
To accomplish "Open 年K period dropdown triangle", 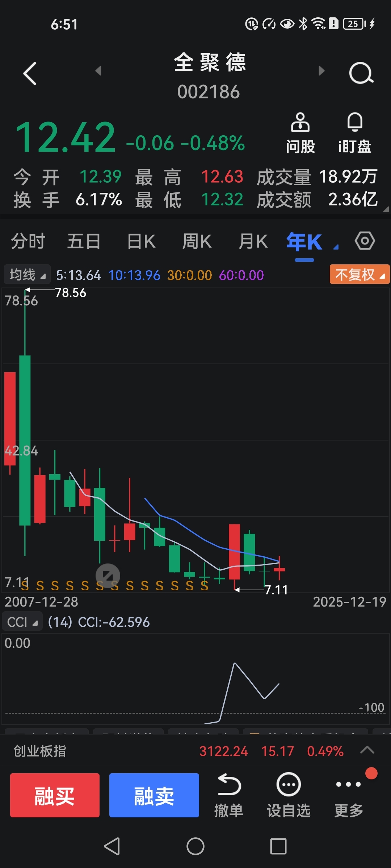I will [x=336, y=247].
